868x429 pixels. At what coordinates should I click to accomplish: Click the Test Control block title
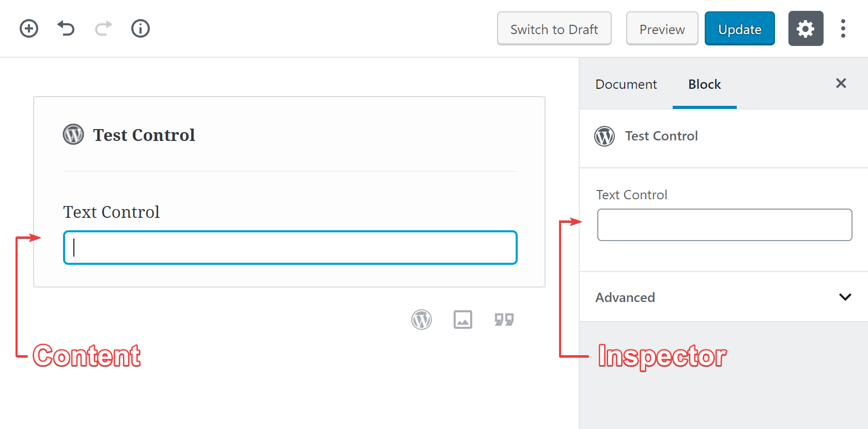pos(144,135)
